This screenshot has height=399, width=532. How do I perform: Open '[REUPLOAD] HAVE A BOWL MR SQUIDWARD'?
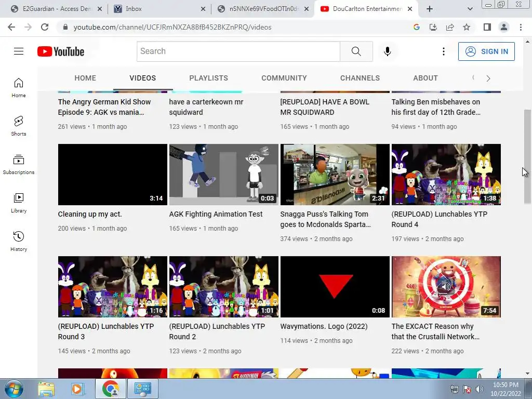click(x=325, y=107)
